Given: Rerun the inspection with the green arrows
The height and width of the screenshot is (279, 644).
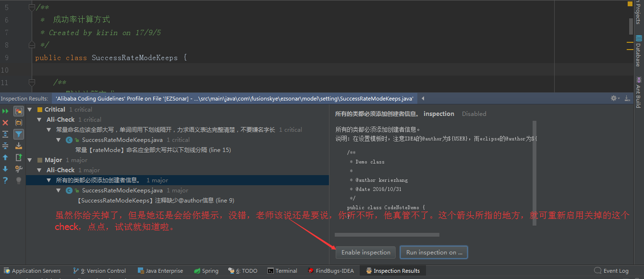Looking at the screenshot, I should 5,111.
